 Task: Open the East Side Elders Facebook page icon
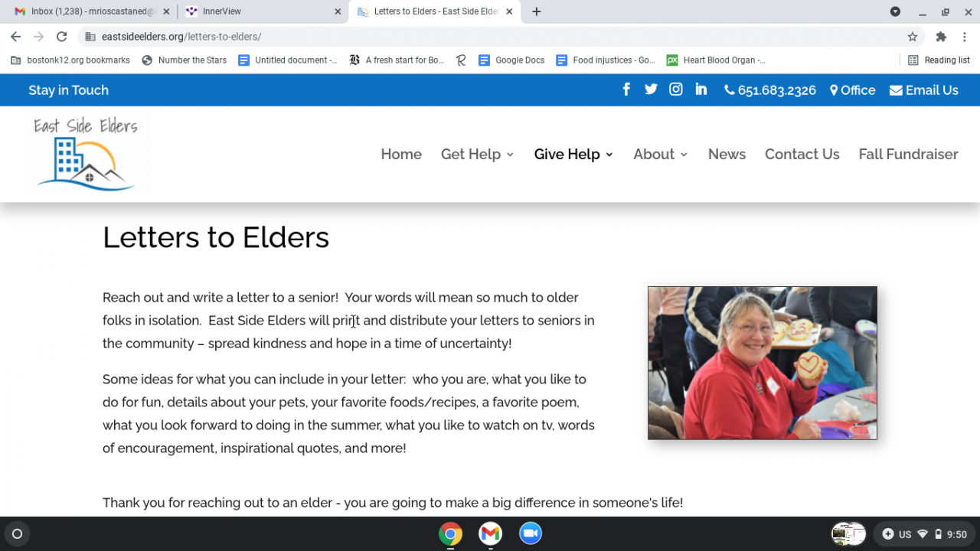pyautogui.click(x=626, y=90)
